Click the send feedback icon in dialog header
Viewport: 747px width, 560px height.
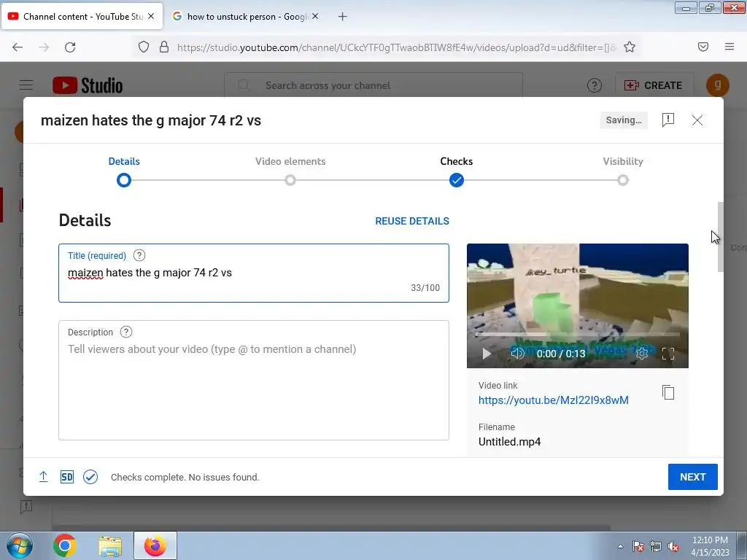click(668, 120)
